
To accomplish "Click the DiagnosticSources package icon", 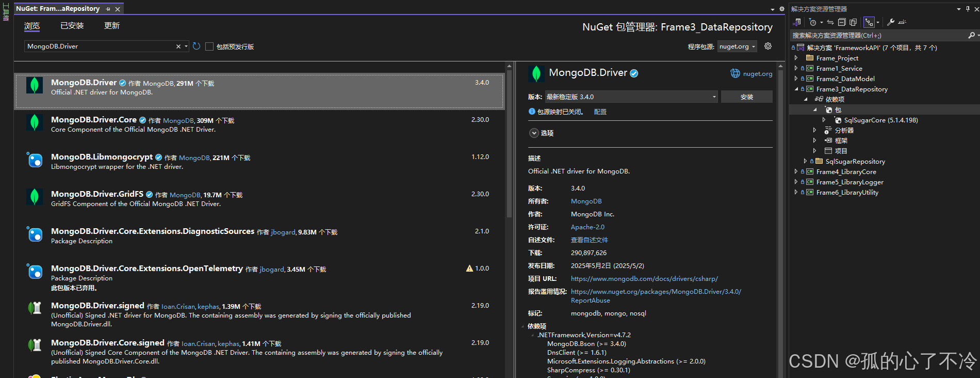I will 35,234.
